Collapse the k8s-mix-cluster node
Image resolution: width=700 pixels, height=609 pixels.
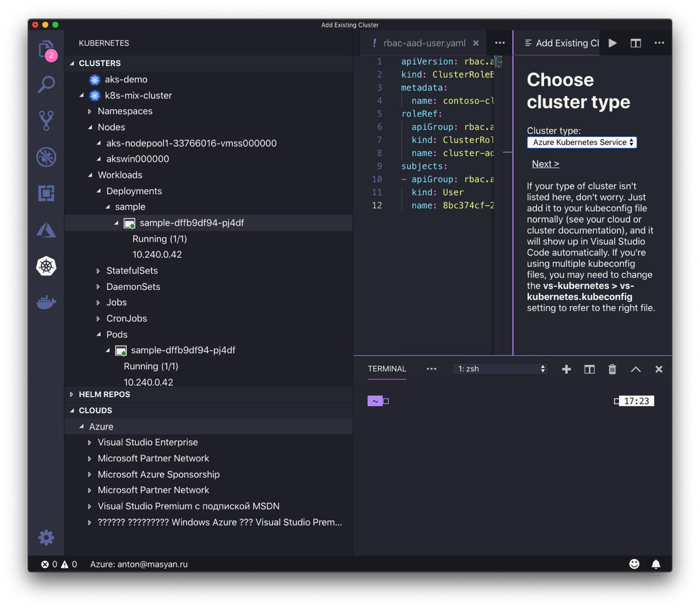[81, 95]
